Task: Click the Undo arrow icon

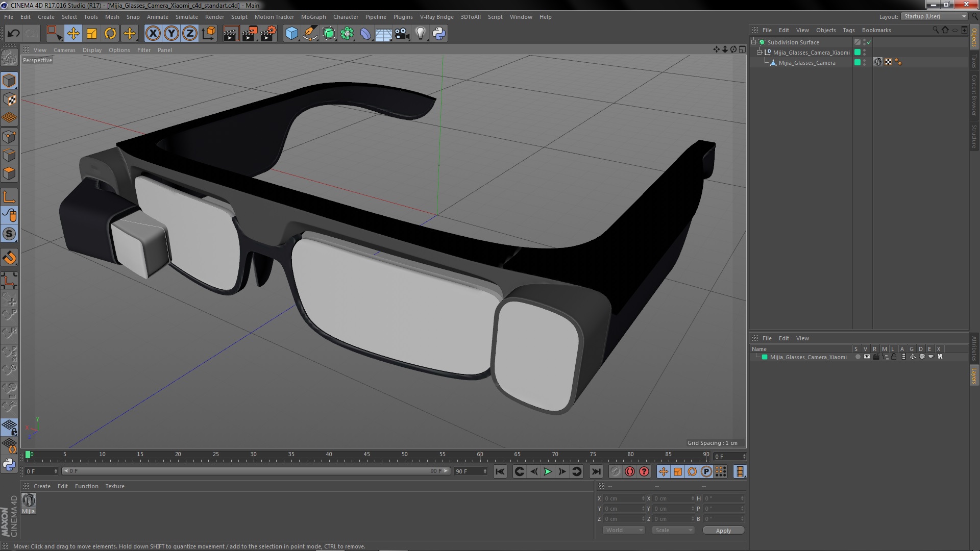Action: click(13, 34)
